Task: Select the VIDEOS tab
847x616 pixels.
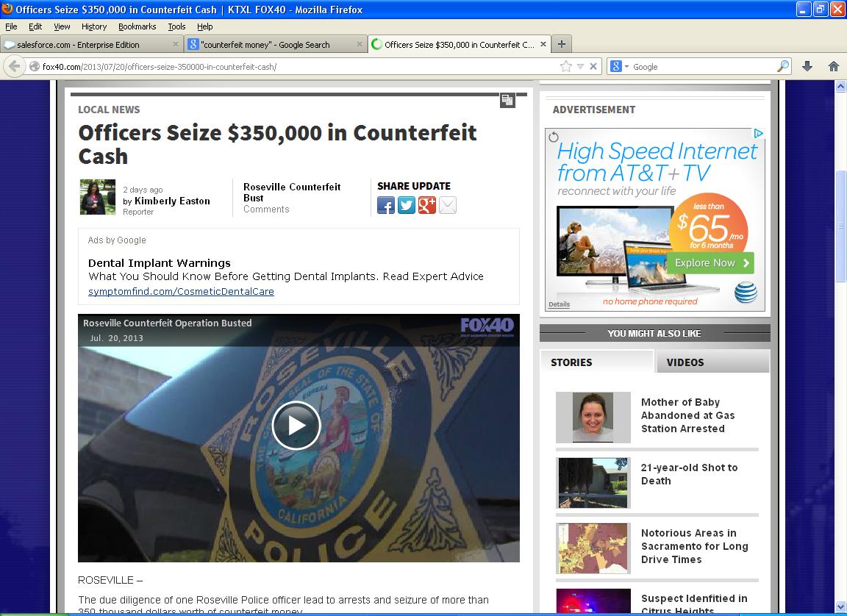Action: 712,362
